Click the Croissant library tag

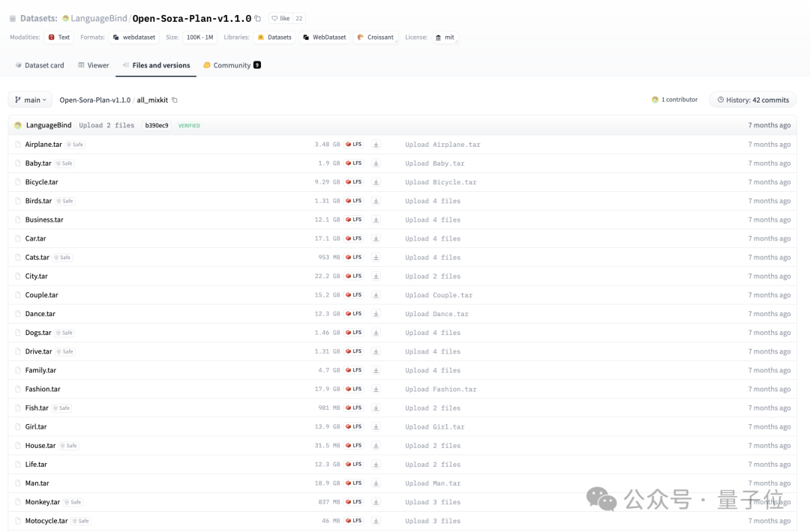[376, 37]
